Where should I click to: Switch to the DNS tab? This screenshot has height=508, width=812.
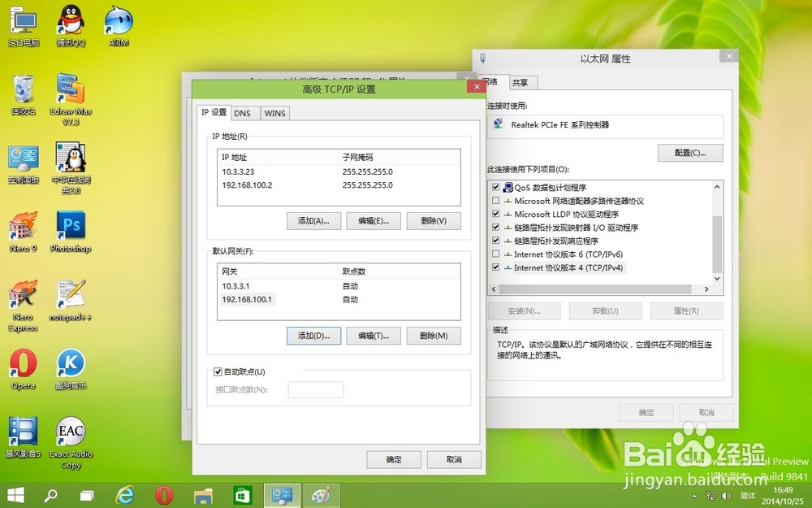coord(244,113)
